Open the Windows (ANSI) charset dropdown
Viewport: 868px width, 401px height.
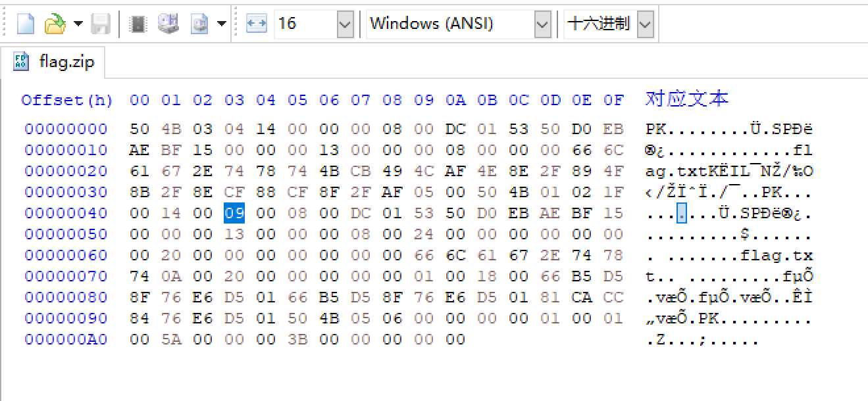(x=542, y=24)
